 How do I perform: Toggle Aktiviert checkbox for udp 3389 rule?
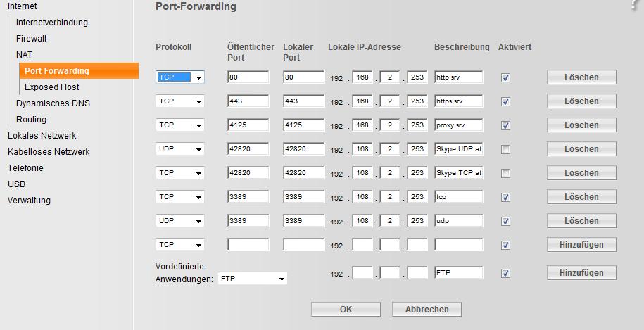tap(505, 221)
